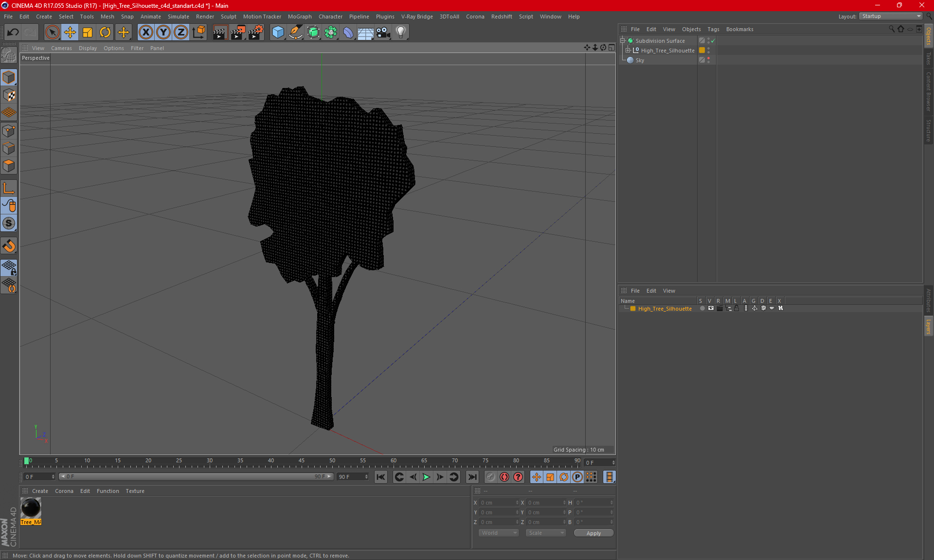Render active view icon

[220, 33]
